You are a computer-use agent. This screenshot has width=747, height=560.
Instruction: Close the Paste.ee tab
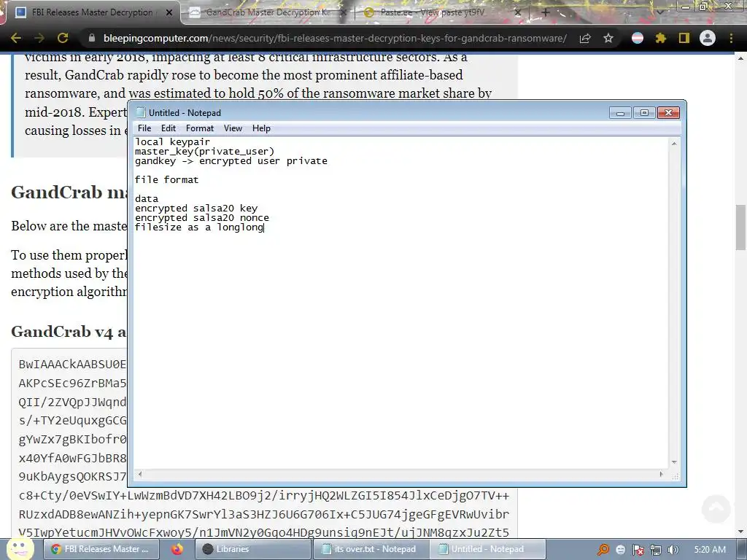pyautogui.click(x=518, y=13)
